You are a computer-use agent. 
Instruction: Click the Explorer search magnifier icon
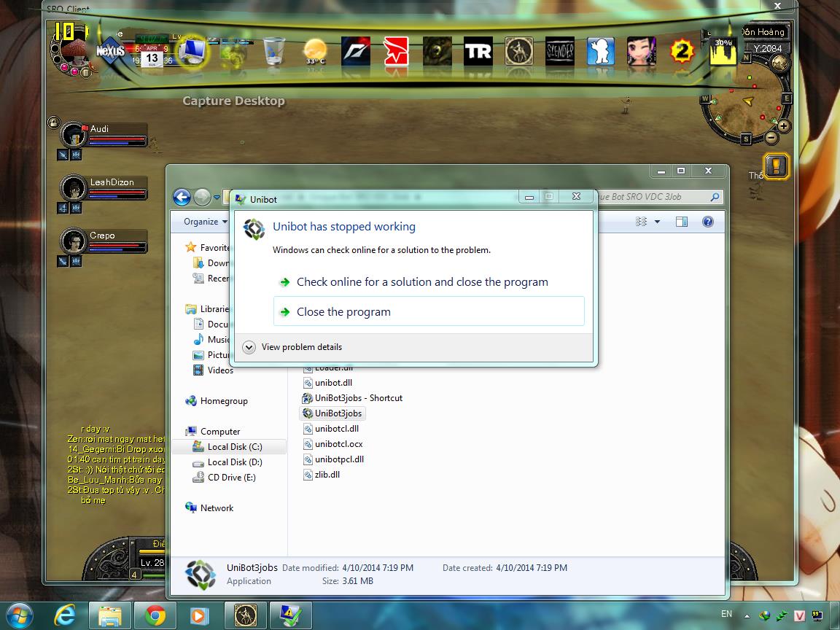click(x=714, y=197)
